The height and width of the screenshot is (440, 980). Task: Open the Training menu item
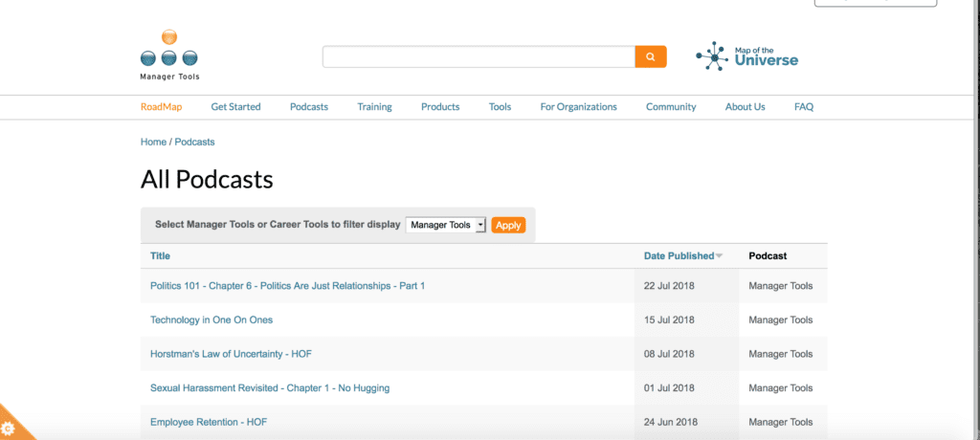[x=374, y=107]
